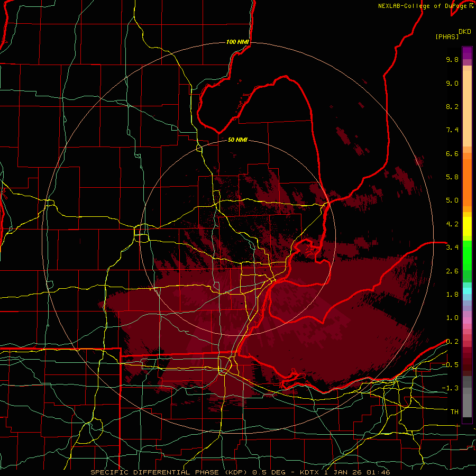Pick the purple swatch at top of color bar
The width and height of the screenshot is (476, 476).
[467, 53]
